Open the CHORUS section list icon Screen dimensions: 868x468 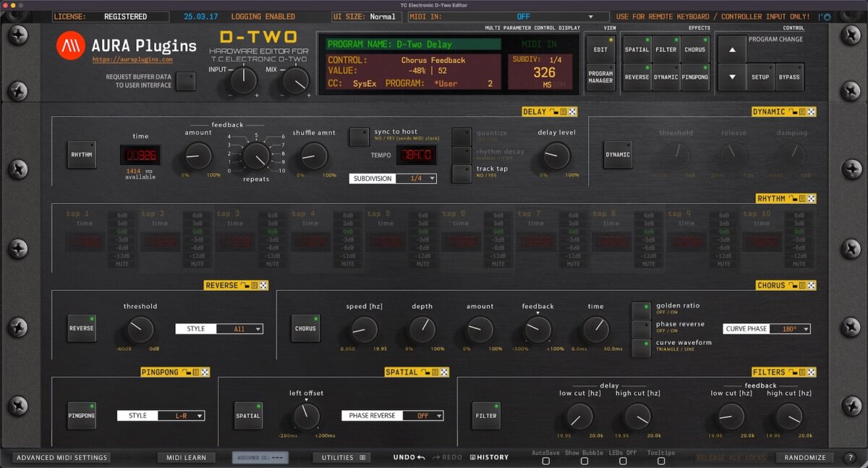(803, 286)
